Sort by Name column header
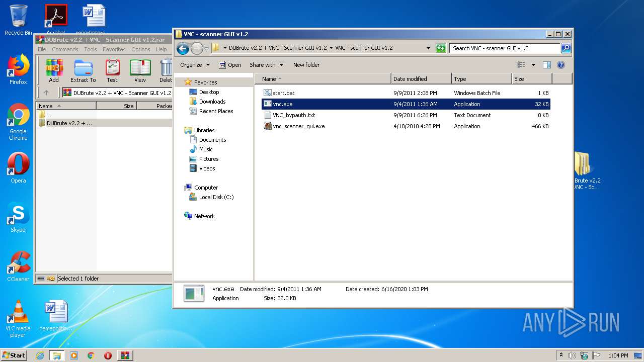The height and width of the screenshot is (362, 644). [x=323, y=79]
